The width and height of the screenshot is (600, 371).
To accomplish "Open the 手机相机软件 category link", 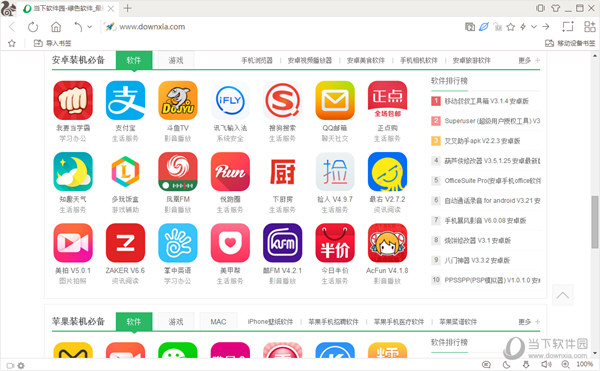I will coord(419,60).
